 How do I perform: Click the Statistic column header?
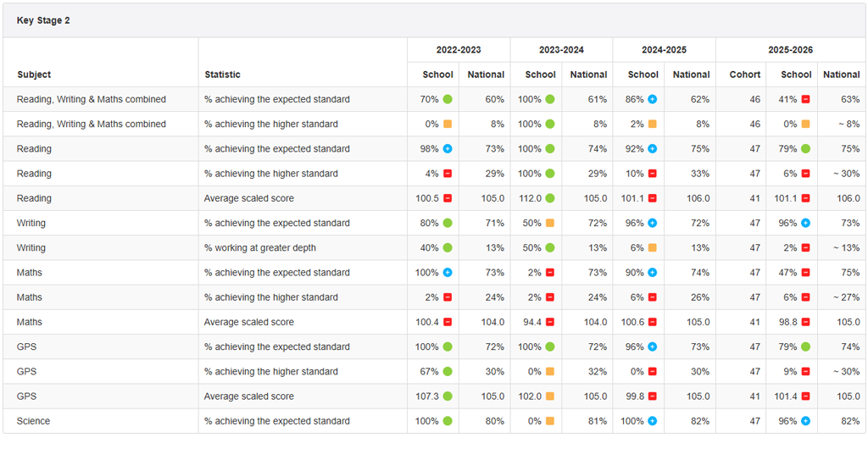click(x=223, y=75)
